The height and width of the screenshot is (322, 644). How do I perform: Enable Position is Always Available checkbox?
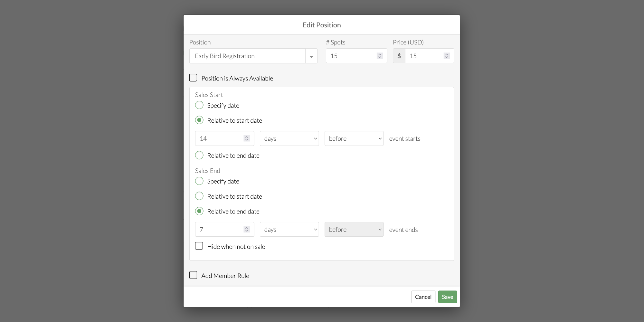coord(193,78)
